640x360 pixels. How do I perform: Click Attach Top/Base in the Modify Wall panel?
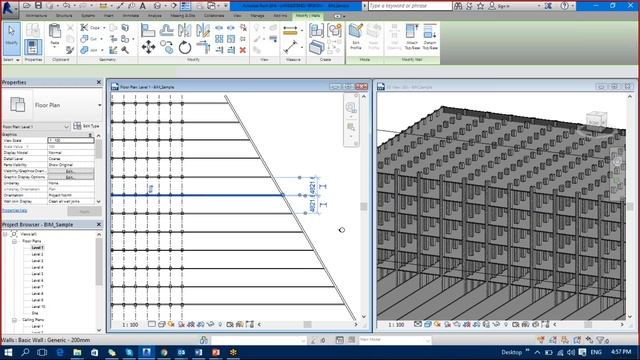point(412,37)
